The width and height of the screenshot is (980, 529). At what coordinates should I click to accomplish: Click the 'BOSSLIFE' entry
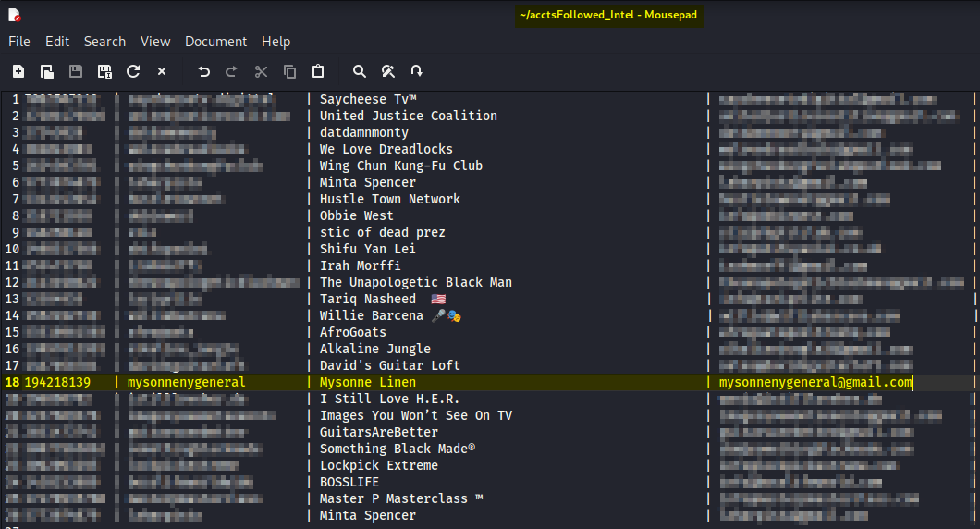(349, 482)
